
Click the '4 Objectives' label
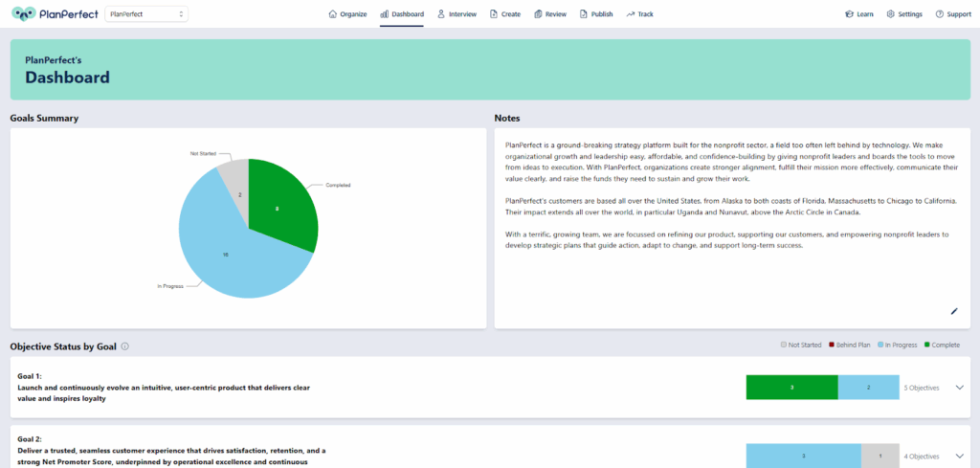point(922,457)
